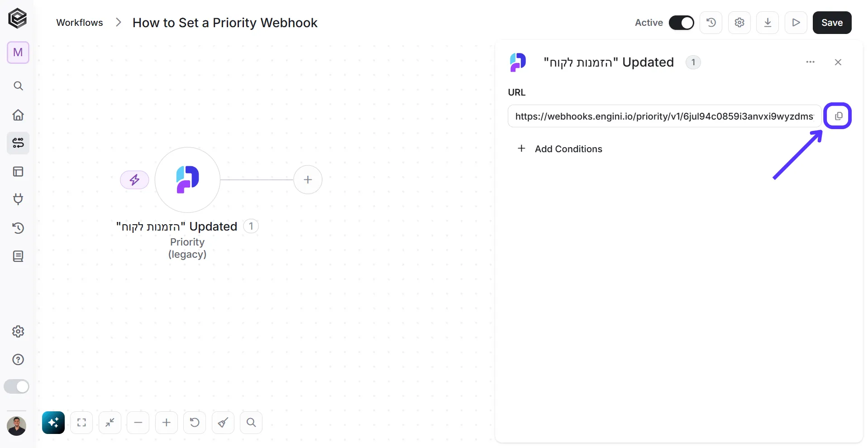
Task: Click the webhook URL field
Action: [x=664, y=116]
